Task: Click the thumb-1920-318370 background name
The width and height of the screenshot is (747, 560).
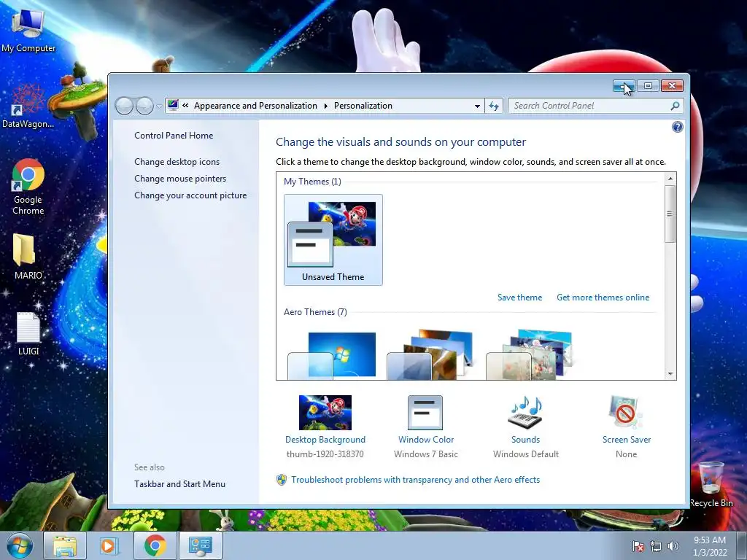Action: click(x=325, y=454)
